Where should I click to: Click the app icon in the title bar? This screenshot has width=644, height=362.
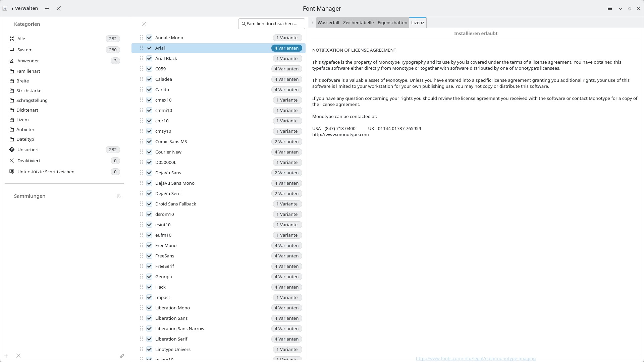5,8
